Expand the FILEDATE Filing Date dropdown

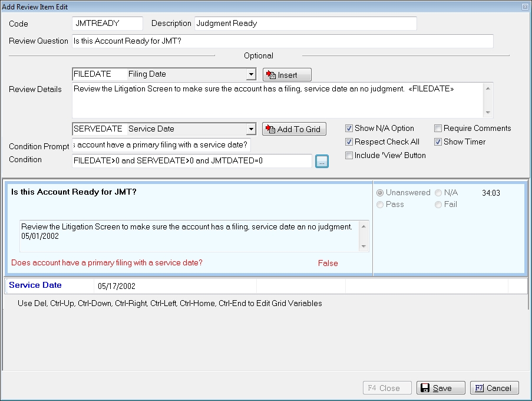(x=251, y=75)
